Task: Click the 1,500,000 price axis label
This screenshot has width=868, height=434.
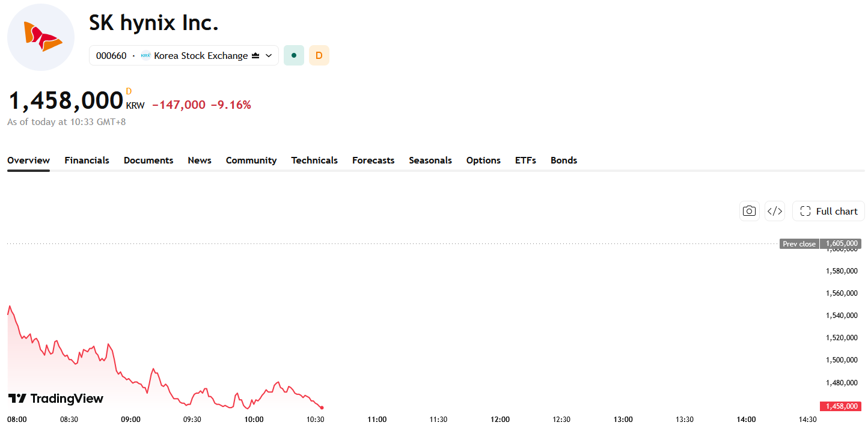Action: 842,360
